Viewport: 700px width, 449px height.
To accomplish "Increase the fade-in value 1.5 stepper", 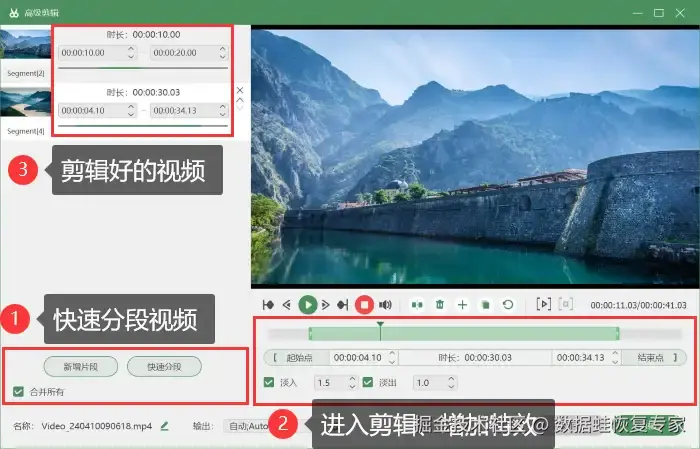I will pyautogui.click(x=352, y=379).
